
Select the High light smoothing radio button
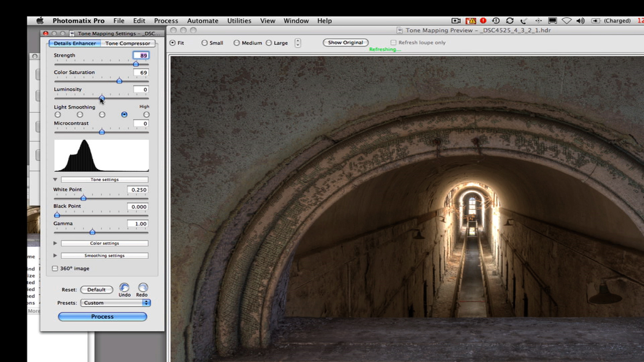(x=146, y=115)
